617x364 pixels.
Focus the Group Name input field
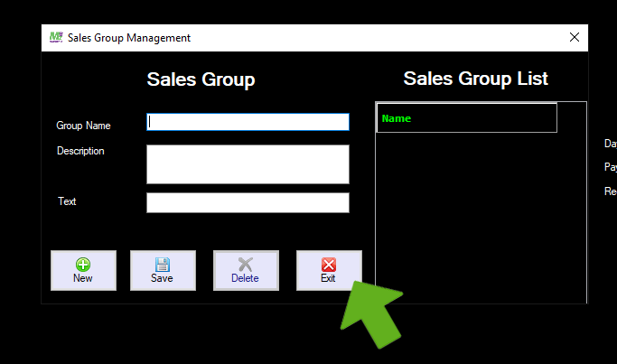click(248, 122)
